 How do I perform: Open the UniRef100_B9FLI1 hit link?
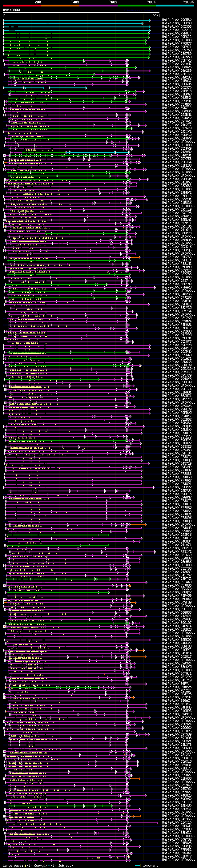point(177,260)
